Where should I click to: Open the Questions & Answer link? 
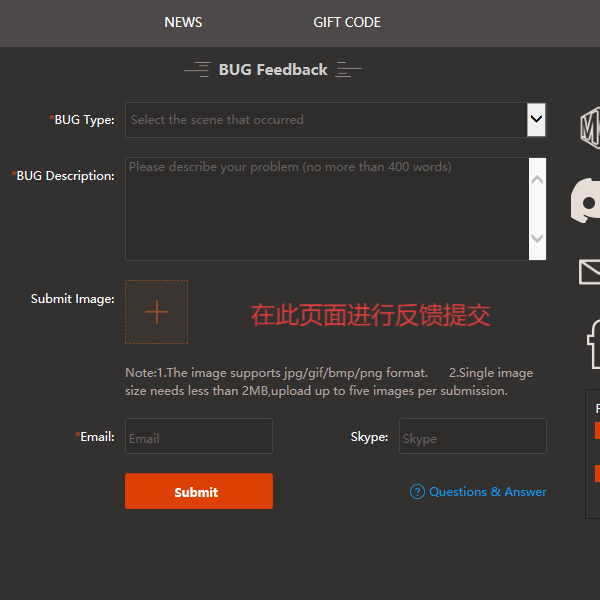click(487, 492)
